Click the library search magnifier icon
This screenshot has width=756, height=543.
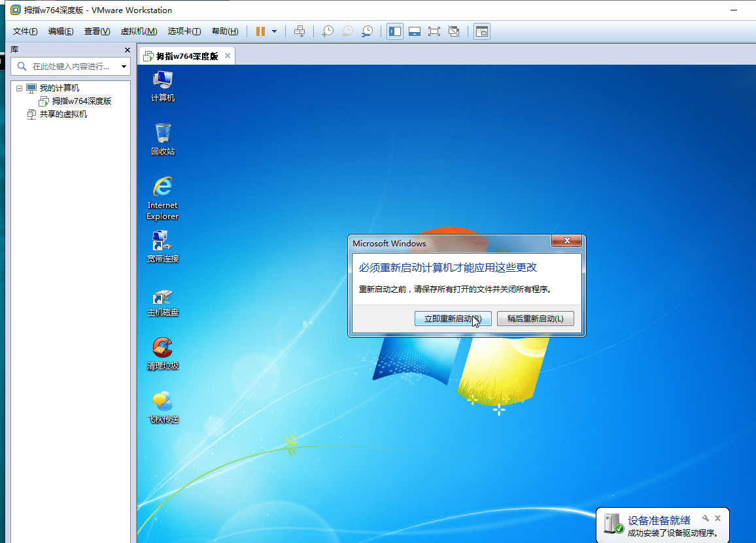pos(22,66)
